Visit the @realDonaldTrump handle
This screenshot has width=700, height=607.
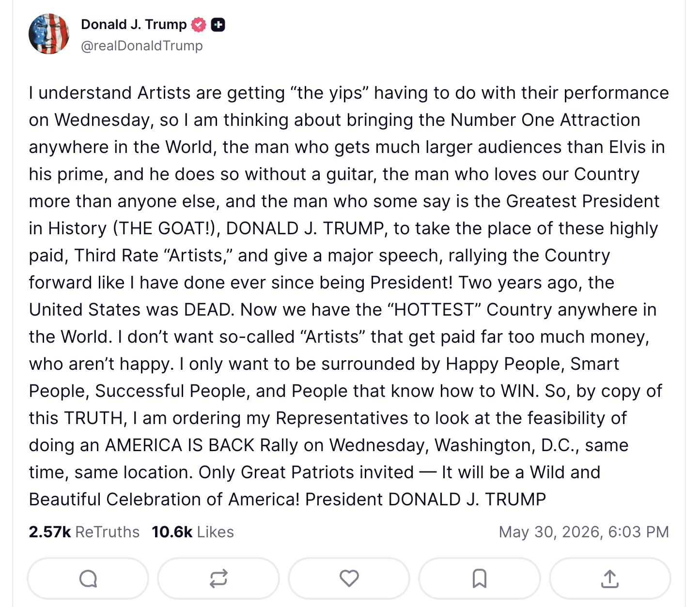coord(142,46)
